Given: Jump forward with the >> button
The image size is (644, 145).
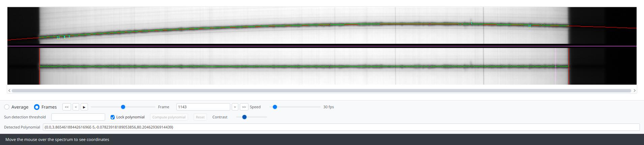Looking at the screenshot, I should click(x=244, y=107).
